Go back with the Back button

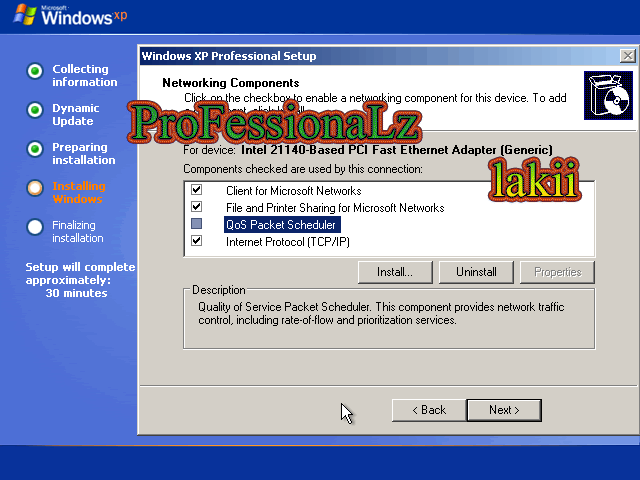click(x=429, y=410)
